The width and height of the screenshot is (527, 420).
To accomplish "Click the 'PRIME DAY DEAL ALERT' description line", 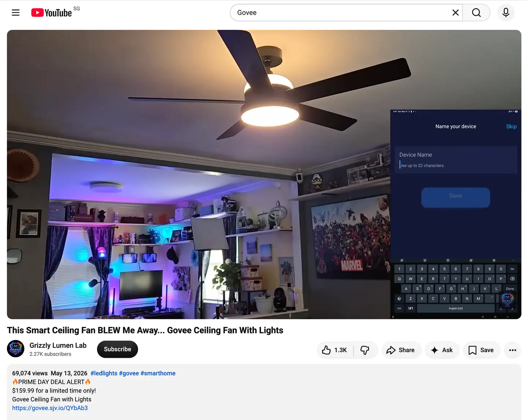I will 51,382.
